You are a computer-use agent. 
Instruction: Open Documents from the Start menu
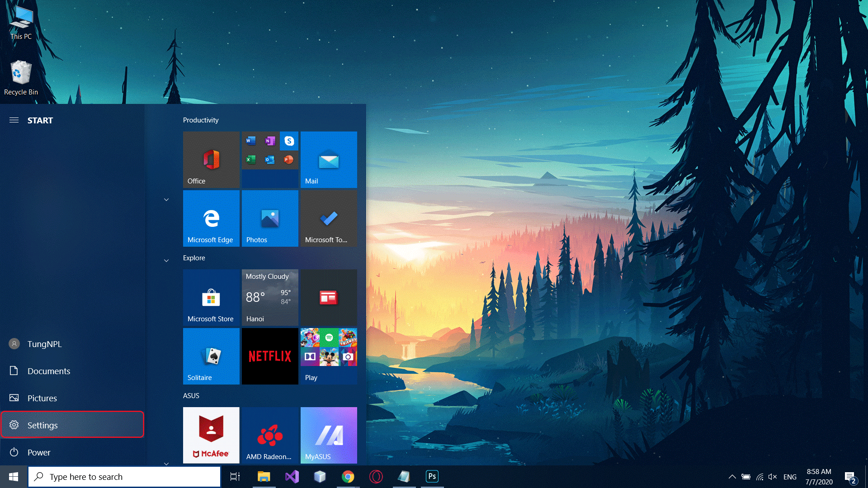coord(72,371)
